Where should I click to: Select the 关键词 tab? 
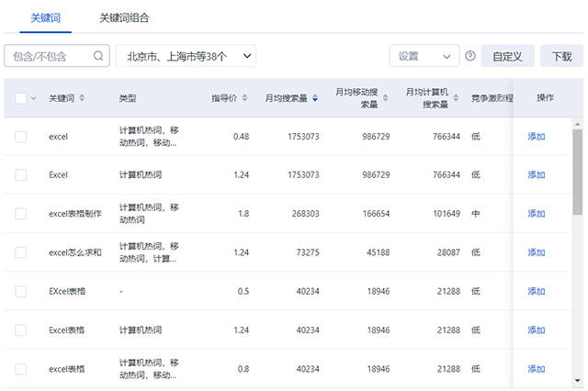[45, 17]
